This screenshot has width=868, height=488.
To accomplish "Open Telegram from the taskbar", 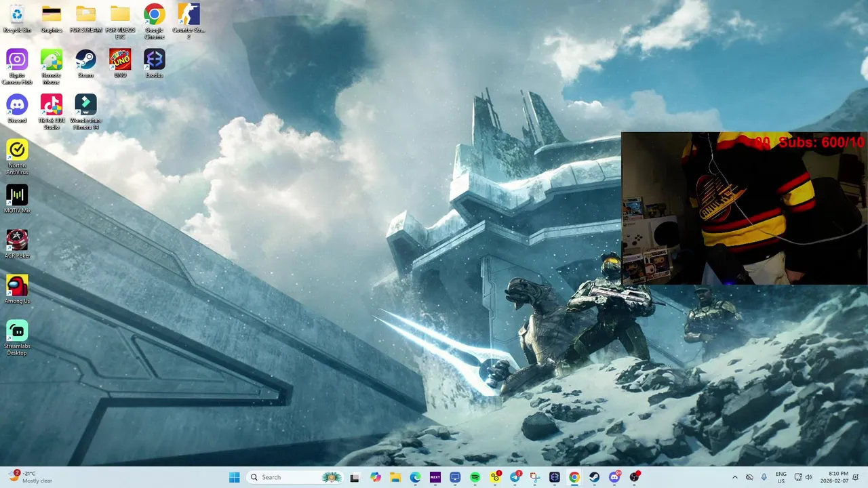I will tap(515, 477).
